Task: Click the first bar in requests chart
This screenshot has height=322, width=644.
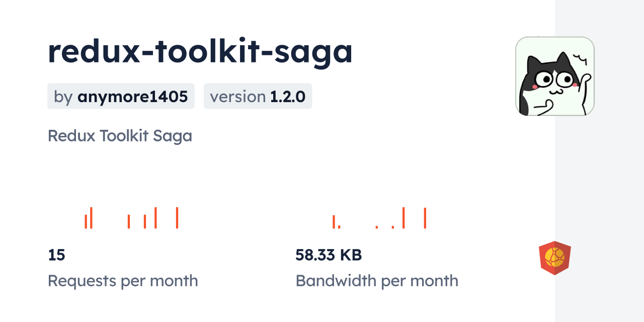Action: [x=86, y=222]
